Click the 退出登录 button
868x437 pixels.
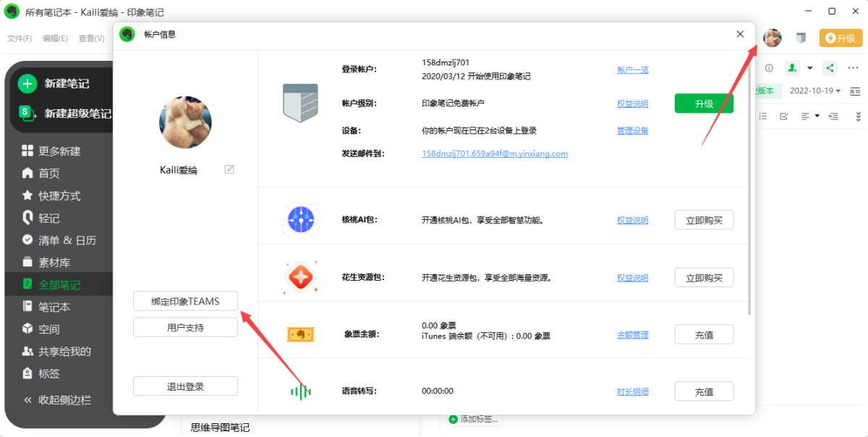pos(185,386)
